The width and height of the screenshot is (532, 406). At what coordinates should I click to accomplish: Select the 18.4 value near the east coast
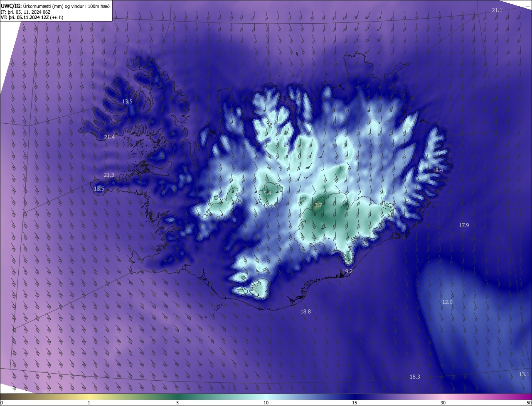click(438, 171)
